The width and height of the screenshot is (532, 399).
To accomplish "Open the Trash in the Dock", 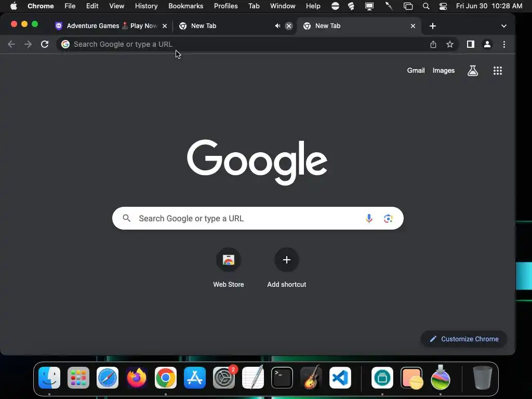I will click(x=483, y=378).
